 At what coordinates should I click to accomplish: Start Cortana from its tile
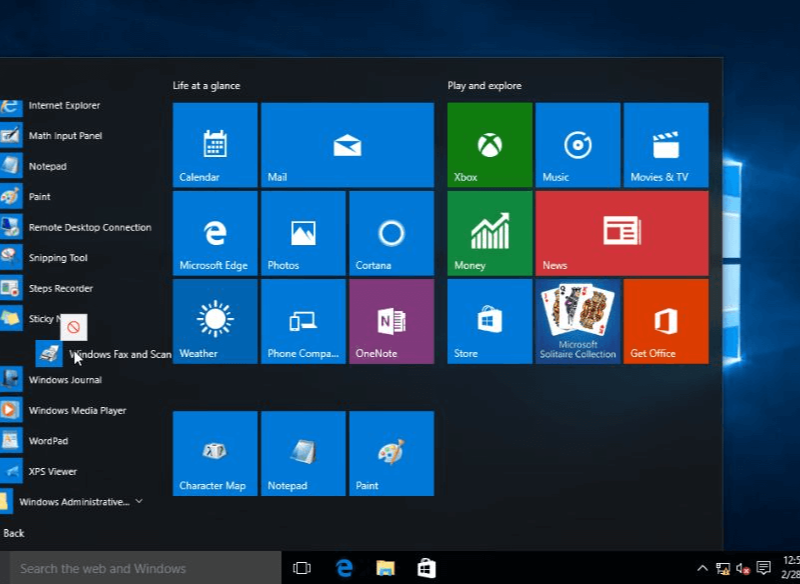click(x=390, y=232)
